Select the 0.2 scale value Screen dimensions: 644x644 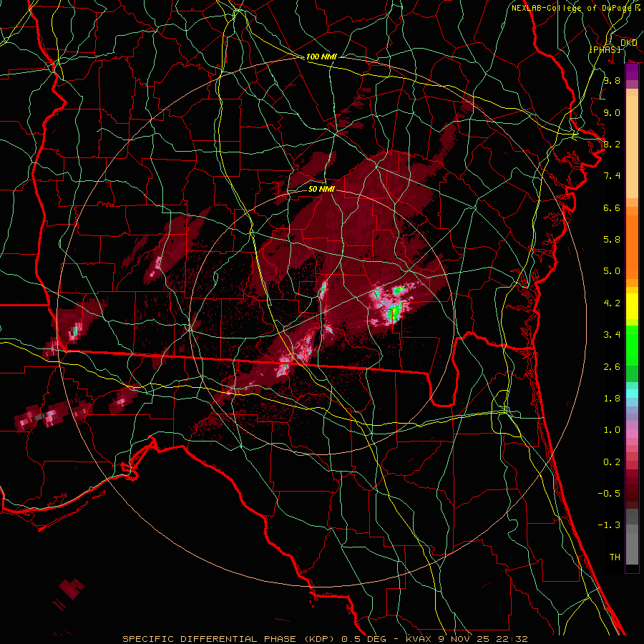pos(612,462)
